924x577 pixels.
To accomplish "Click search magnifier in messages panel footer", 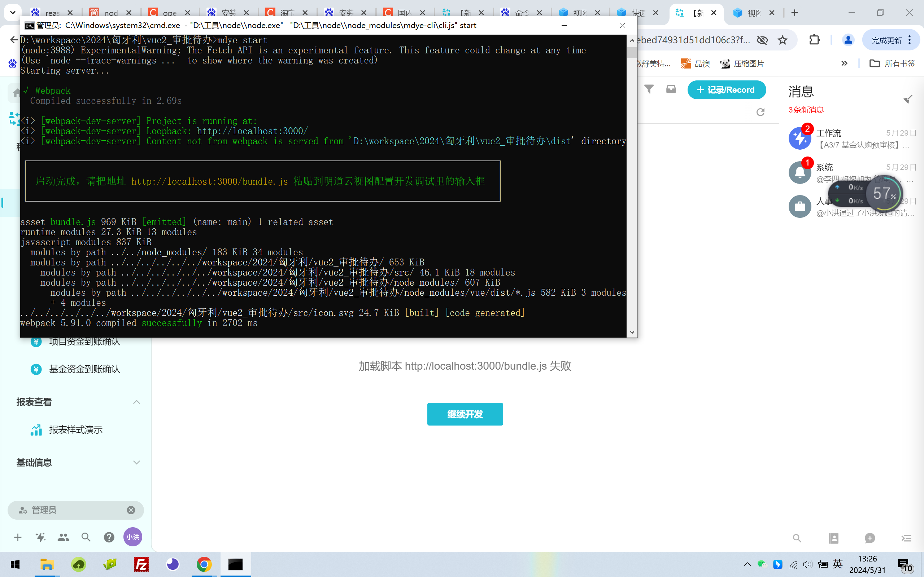I will coord(797,538).
